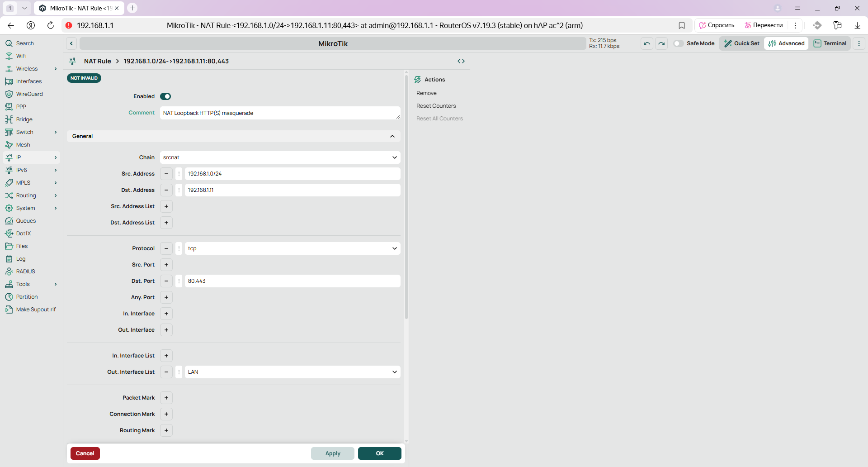The height and width of the screenshot is (467, 868).
Task: Open the browser downloads icon
Action: tap(857, 25)
